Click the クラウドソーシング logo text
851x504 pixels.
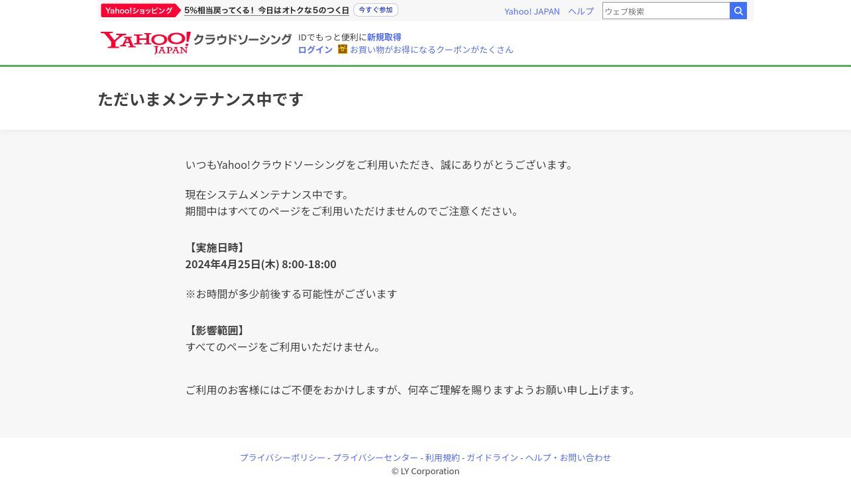[x=243, y=40]
